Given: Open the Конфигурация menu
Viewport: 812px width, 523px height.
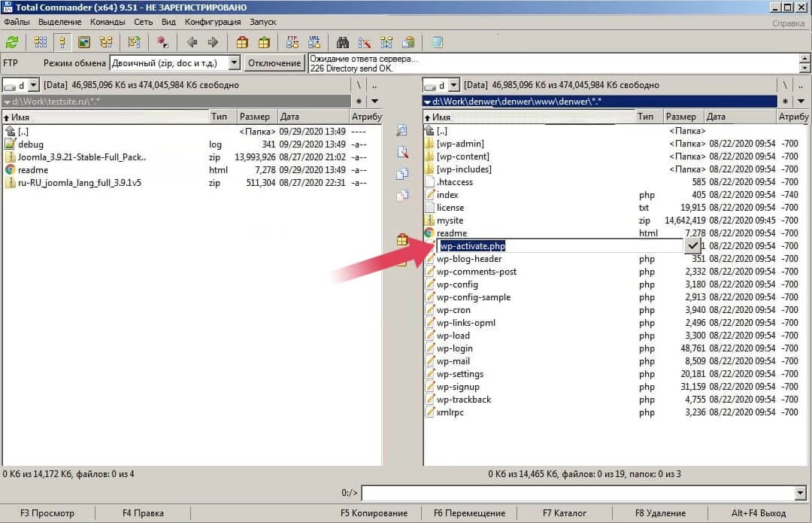Looking at the screenshot, I should pos(213,23).
